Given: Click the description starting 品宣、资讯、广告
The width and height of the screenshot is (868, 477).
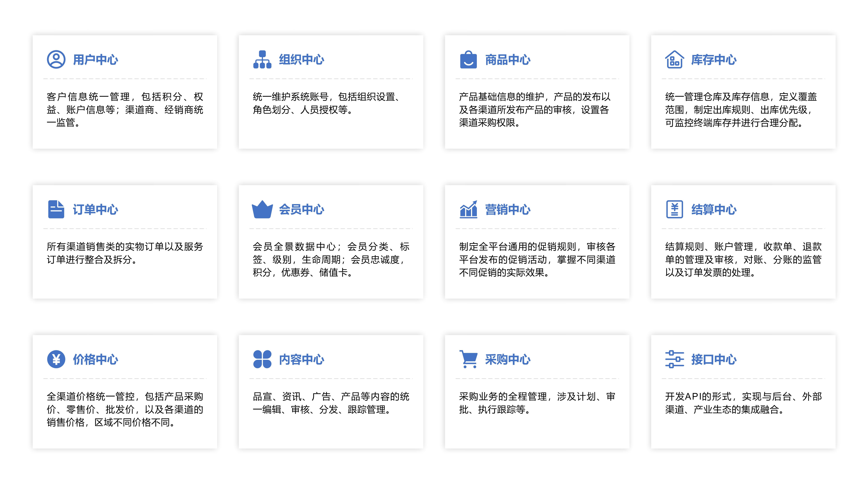Looking at the screenshot, I should coord(331,403).
